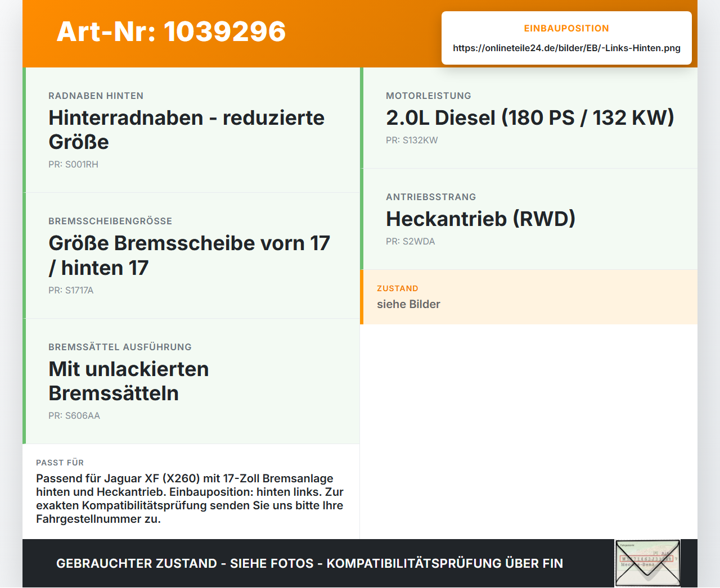The height and width of the screenshot is (588, 720).
Task: Click the ZUSTAND label
Action: pos(398,288)
